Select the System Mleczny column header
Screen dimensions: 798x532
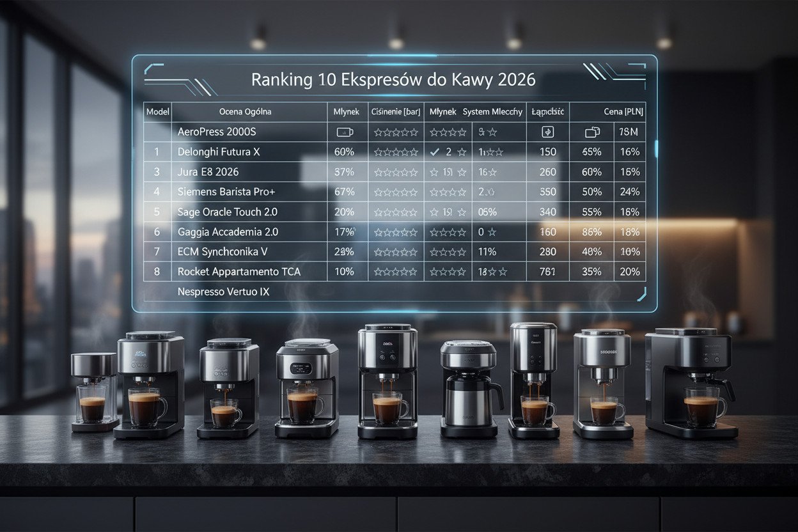click(492, 112)
